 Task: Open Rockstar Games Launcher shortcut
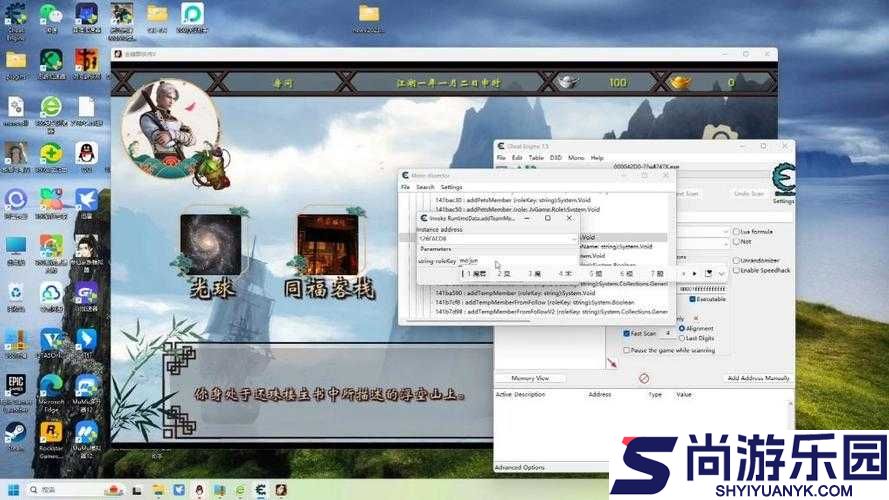pos(51,433)
